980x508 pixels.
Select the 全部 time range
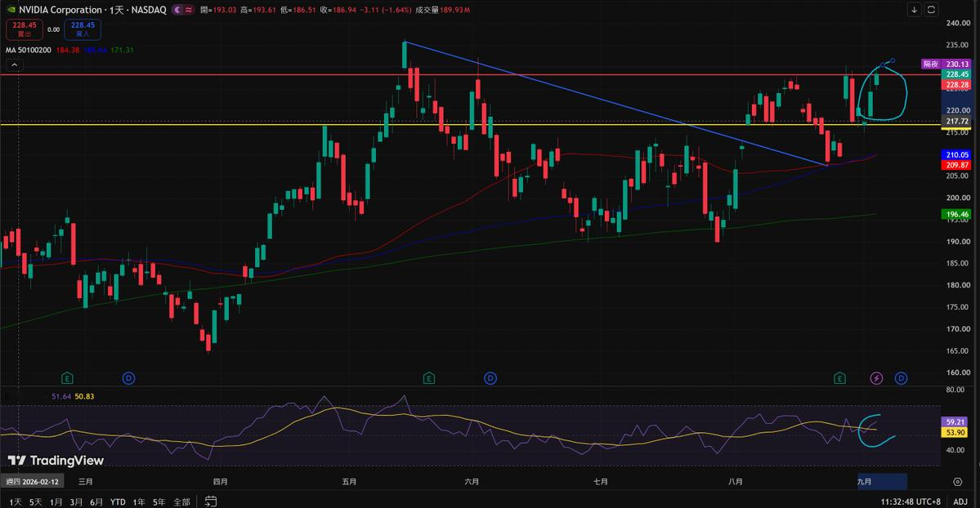pos(182,501)
